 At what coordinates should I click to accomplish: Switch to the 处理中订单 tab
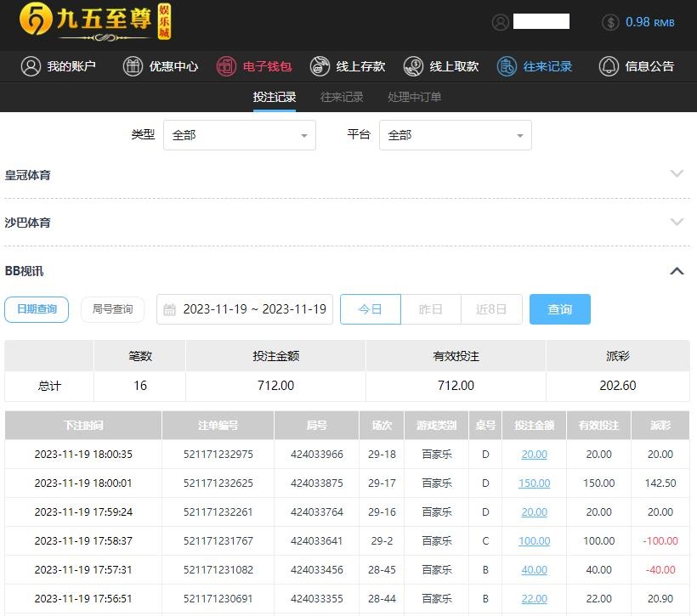tap(414, 97)
